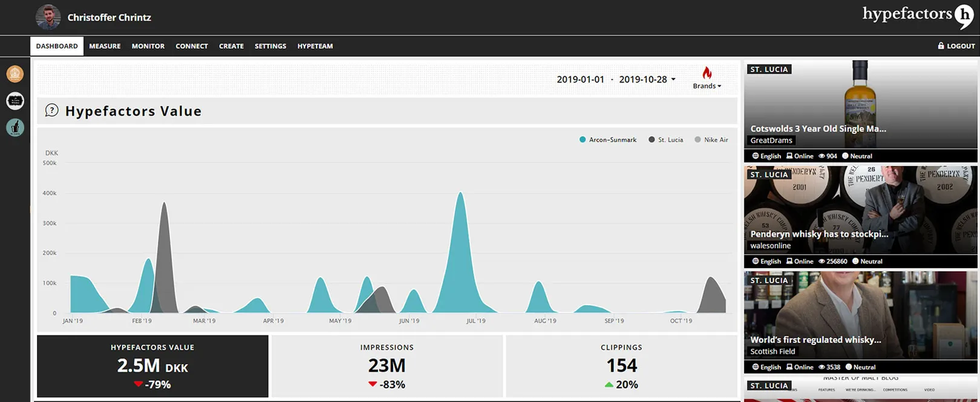This screenshot has width=980, height=402.
Task: Click the GreatDrams source label
Action: (771, 140)
